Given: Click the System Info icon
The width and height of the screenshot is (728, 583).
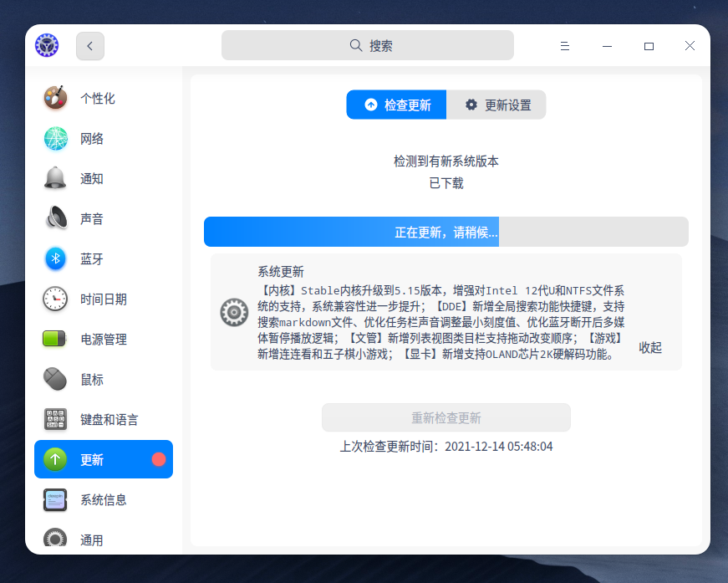Looking at the screenshot, I should (55, 499).
